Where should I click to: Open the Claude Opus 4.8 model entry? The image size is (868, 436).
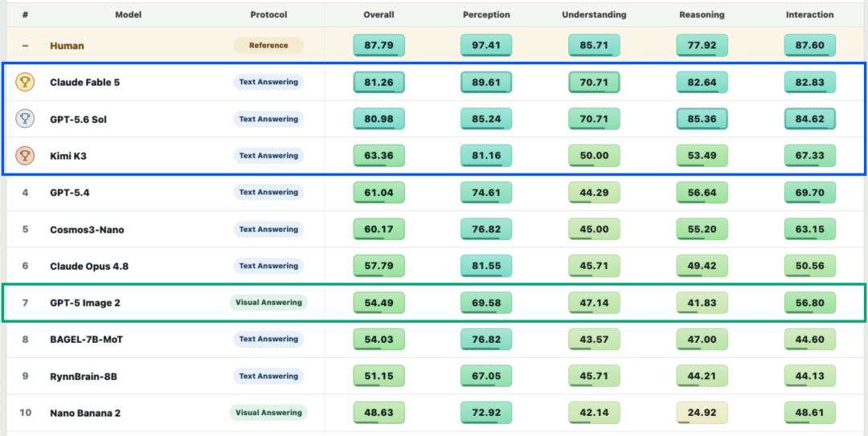[x=89, y=266]
